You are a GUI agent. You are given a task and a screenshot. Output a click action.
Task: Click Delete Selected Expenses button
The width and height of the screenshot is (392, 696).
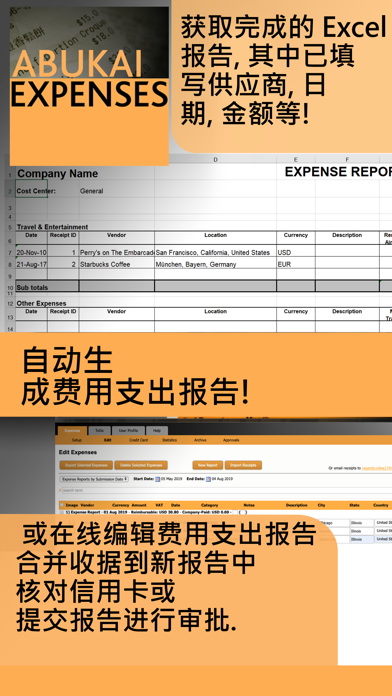point(141,465)
